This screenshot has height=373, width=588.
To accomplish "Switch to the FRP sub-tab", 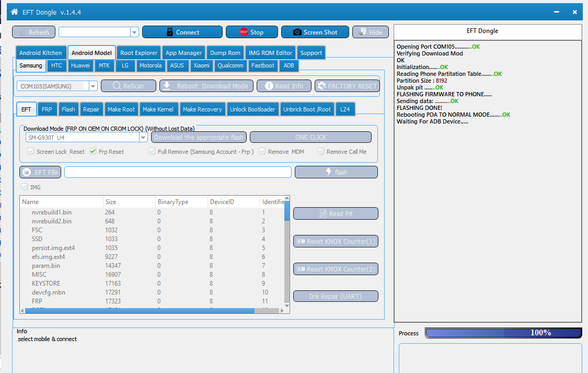I will tap(47, 109).
